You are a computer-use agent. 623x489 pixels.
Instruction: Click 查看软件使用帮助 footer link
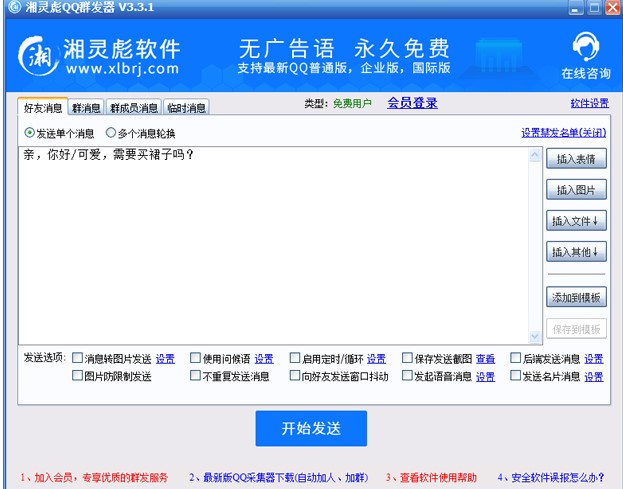pyautogui.click(x=431, y=477)
